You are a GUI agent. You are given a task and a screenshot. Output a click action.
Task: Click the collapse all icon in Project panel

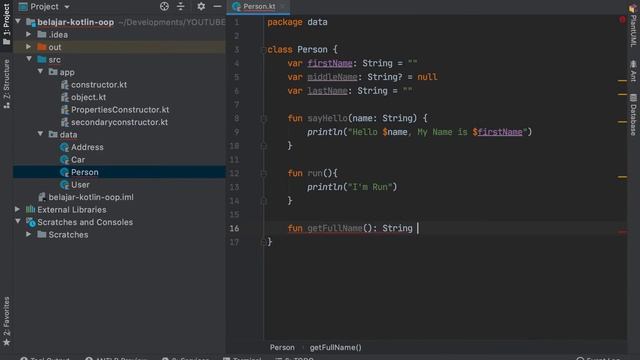click(x=180, y=6)
